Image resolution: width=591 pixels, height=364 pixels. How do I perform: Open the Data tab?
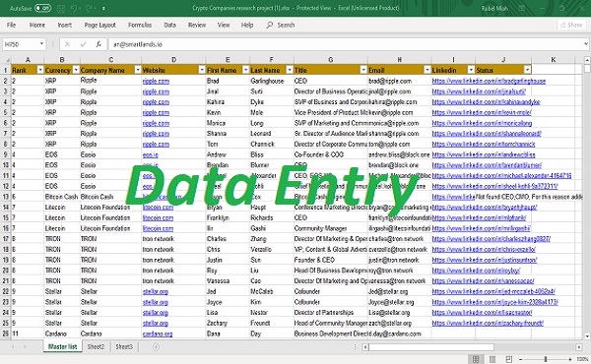[170, 25]
